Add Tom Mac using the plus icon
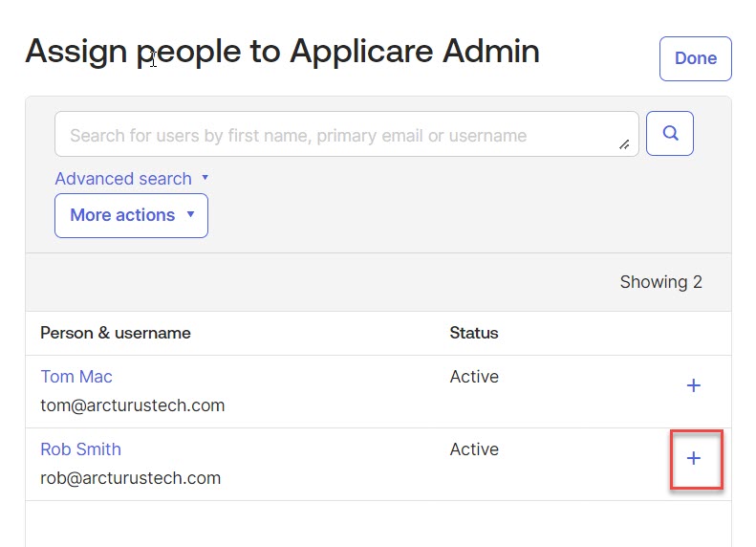 point(694,385)
